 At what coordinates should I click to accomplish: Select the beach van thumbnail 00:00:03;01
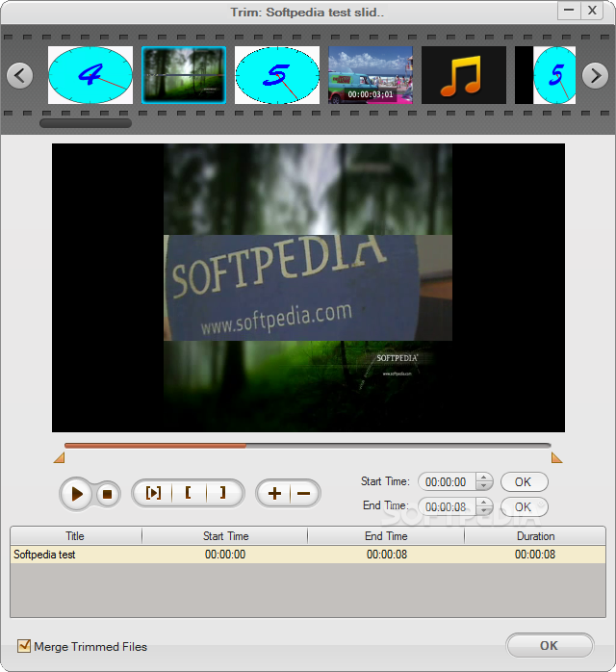pyautogui.click(x=371, y=75)
